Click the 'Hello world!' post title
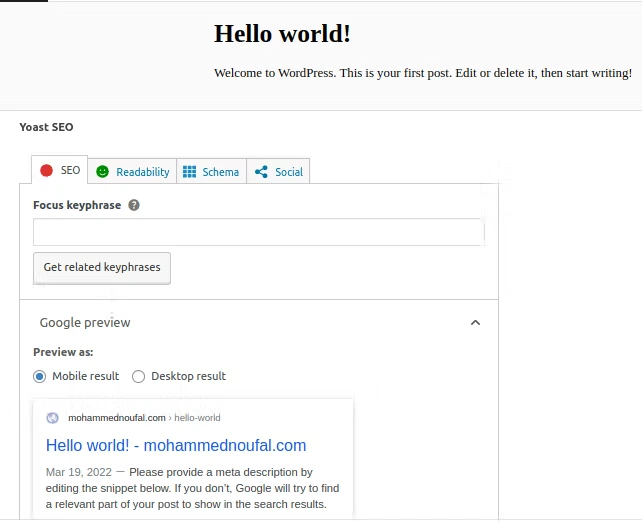 click(282, 33)
